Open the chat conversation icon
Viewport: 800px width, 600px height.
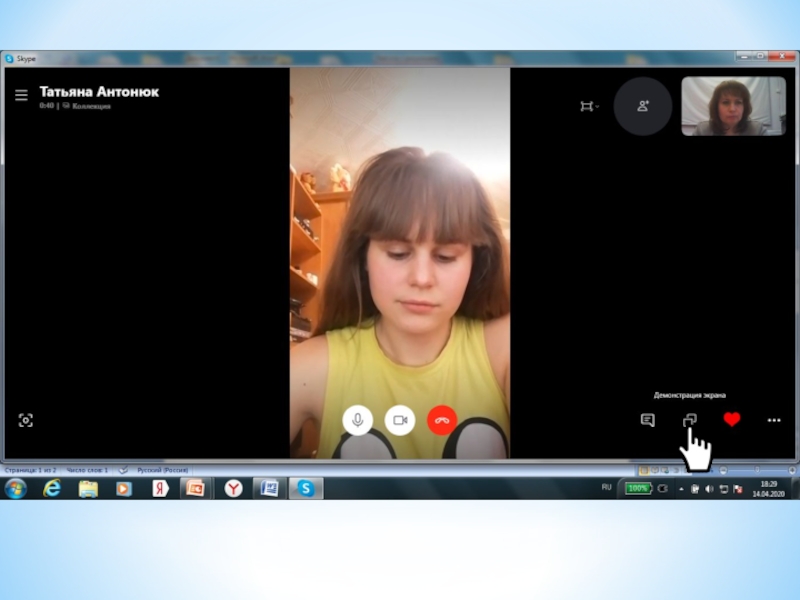(x=647, y=420)
